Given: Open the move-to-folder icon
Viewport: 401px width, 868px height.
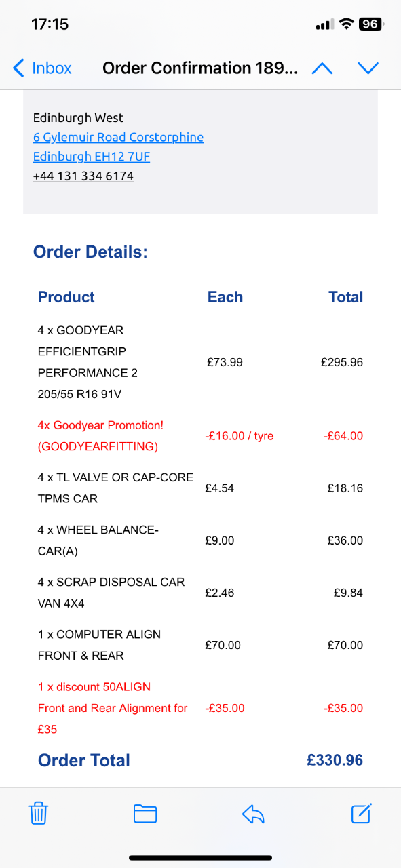Looking at the screenshot, I should tap(145, 812).
